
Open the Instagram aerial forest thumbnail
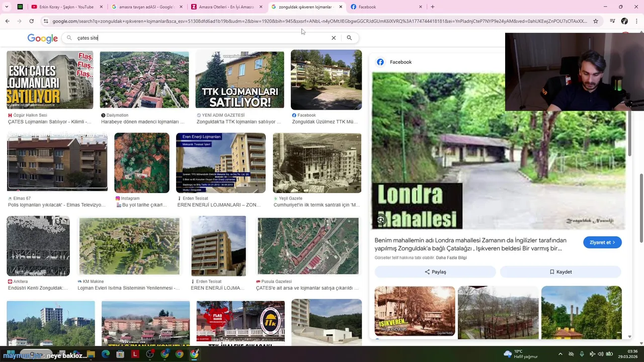point(142,163)
